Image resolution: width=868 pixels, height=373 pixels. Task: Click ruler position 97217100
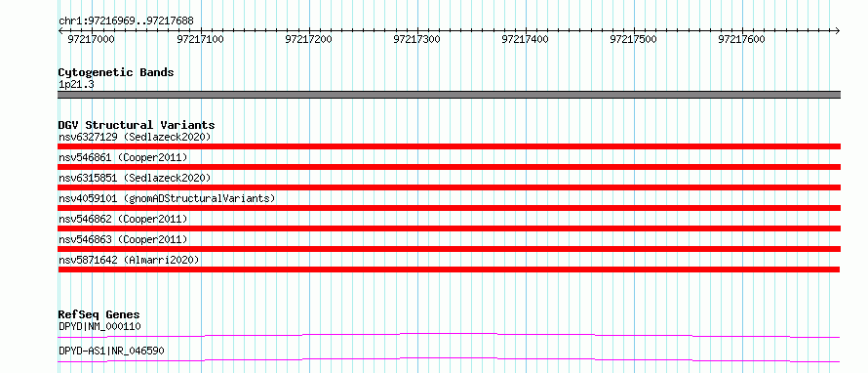click(x=200, y=39)
